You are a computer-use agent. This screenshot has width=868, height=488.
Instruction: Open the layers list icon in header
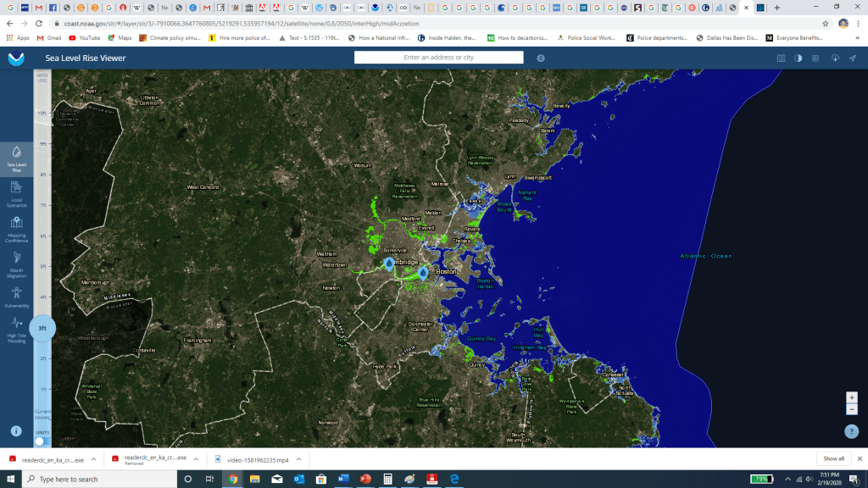[815, 58]
